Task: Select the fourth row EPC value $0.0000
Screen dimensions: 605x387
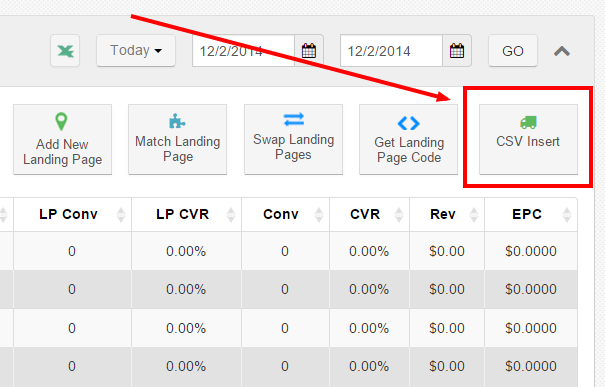Action: [531, 366]
